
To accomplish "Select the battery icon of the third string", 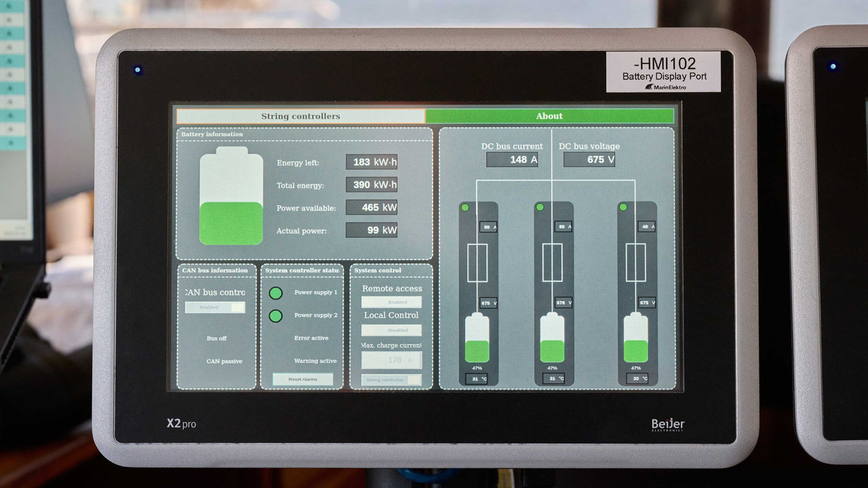I will tap(635, 339).
